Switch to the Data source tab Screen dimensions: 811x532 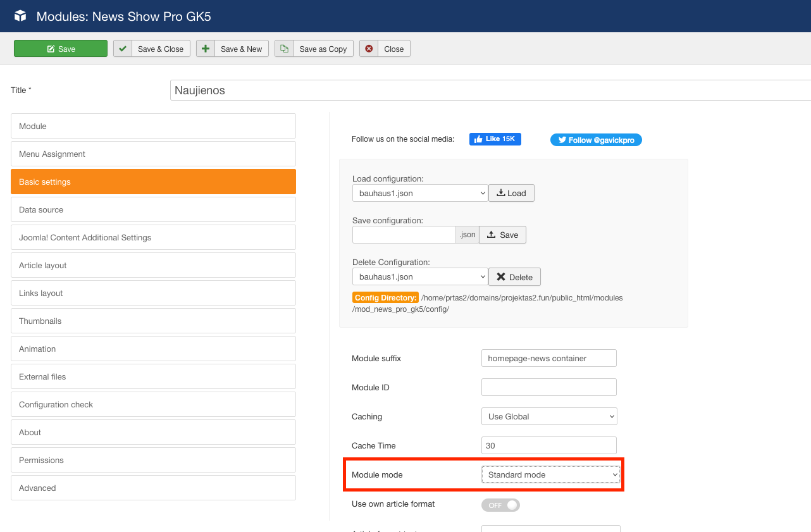pos(153,209)
